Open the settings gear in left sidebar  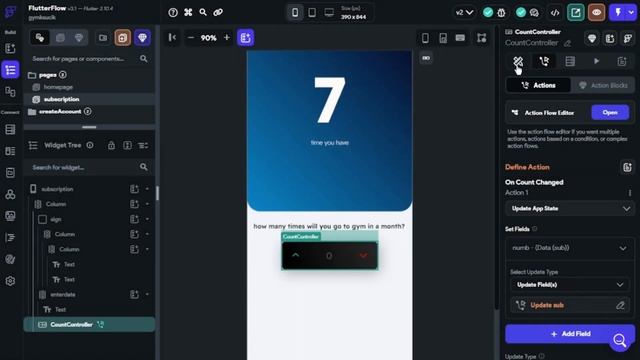click(10, 281)
